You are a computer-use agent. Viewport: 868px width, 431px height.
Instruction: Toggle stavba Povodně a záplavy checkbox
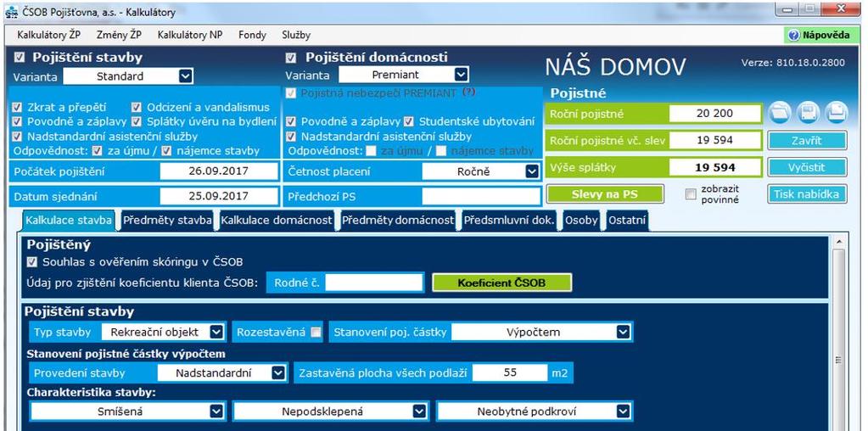[x=17, y=121]
